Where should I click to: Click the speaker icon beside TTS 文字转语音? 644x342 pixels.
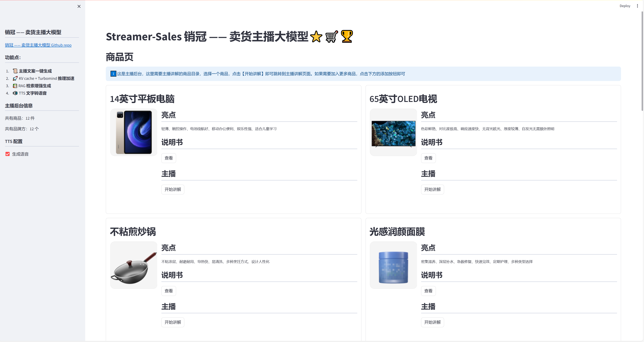point(15,93)
